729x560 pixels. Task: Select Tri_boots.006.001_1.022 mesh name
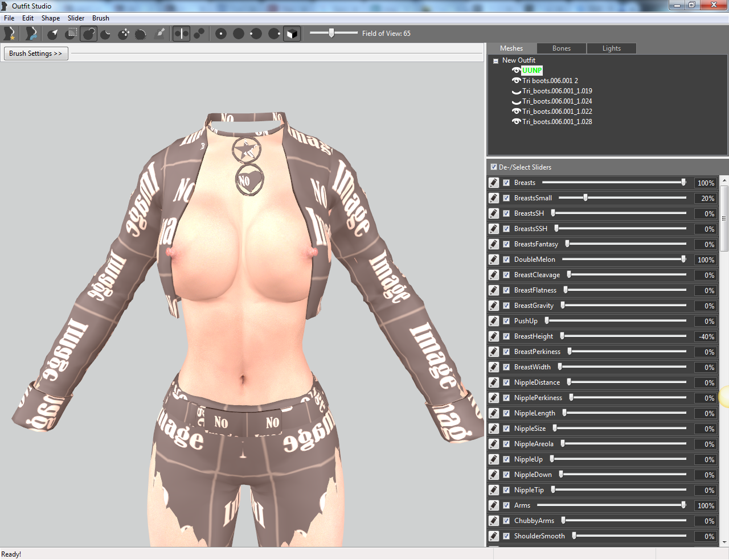coord(557,112)
